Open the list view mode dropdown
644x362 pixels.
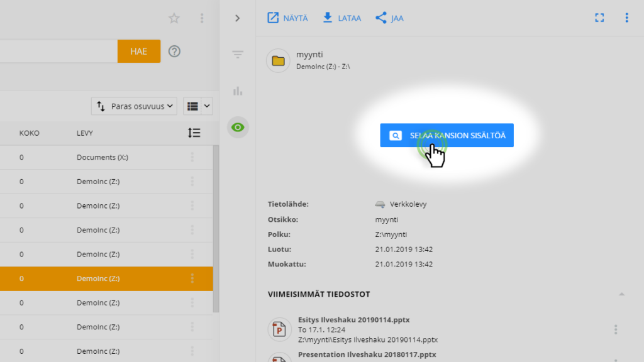point(198,106)
